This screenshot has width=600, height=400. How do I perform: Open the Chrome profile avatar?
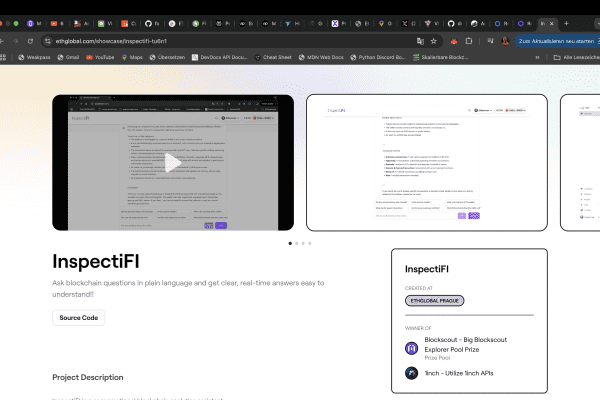(x=505, y=41)
